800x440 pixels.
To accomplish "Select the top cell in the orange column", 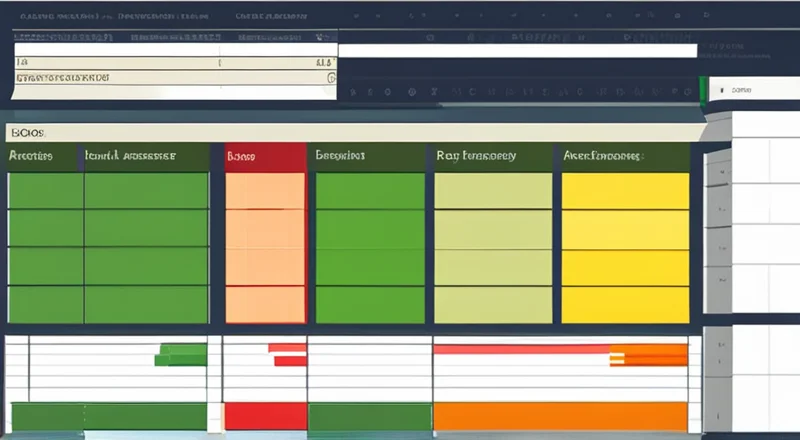I will (x=265, y=190).
